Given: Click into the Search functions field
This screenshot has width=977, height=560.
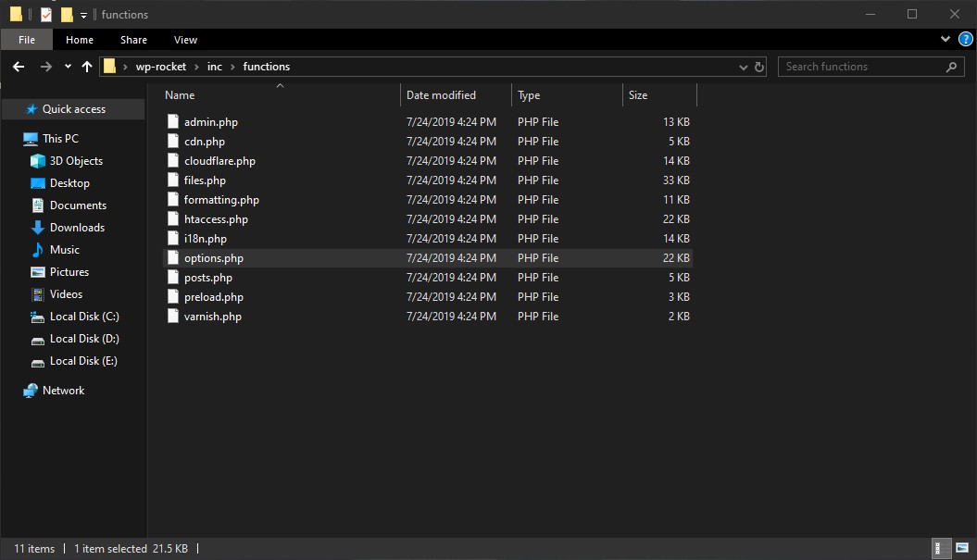Looking at the screenshot, I should click(861, 67).
